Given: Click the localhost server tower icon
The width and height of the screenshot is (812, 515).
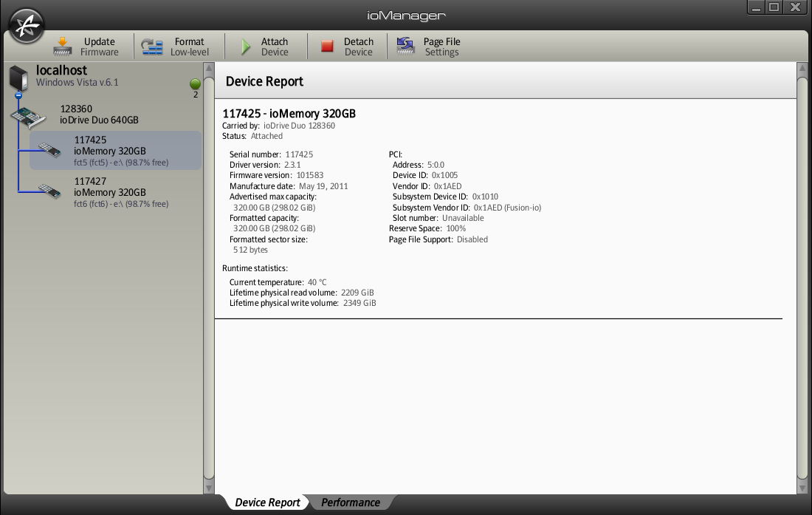Looking at the screenshot, I should click(x=19, y=78).
